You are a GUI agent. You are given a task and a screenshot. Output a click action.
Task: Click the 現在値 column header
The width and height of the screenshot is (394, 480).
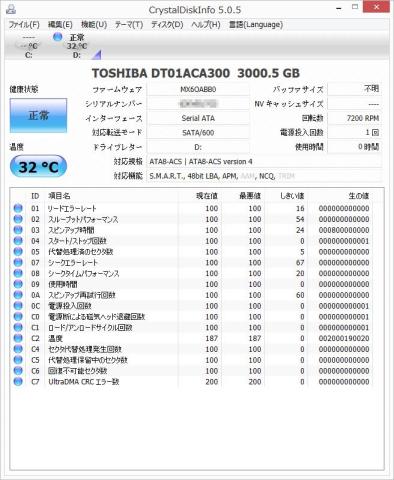pos(200,196)
